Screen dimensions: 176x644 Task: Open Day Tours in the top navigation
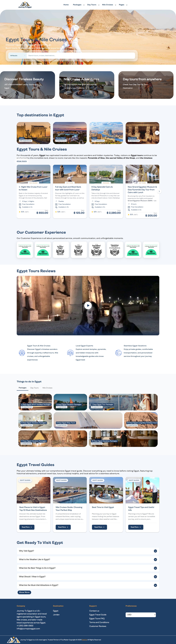click(x=92, y=5)
